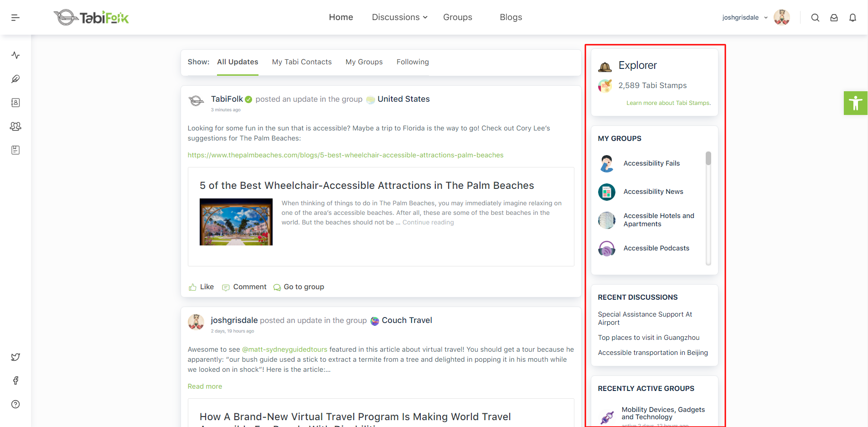Open the Twitter sidebar icon
The height and width of the screenshot is (427, 868).
[15, 357]
